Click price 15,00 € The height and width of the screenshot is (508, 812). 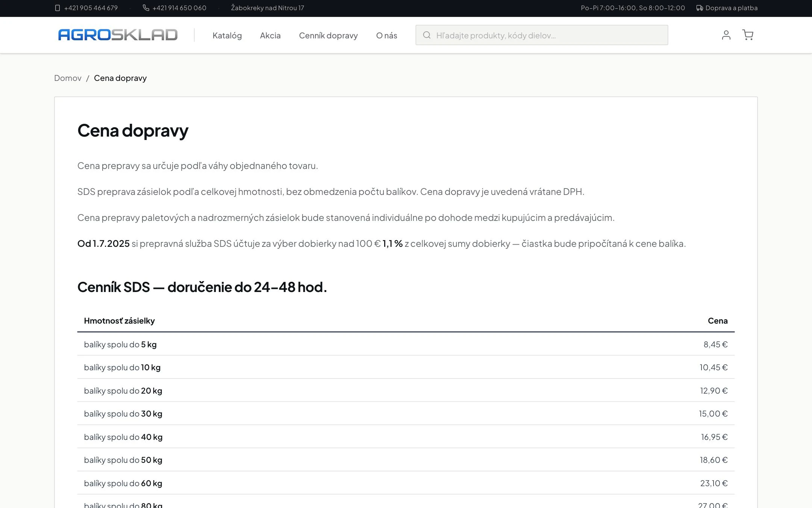click(x=713, y=414)
